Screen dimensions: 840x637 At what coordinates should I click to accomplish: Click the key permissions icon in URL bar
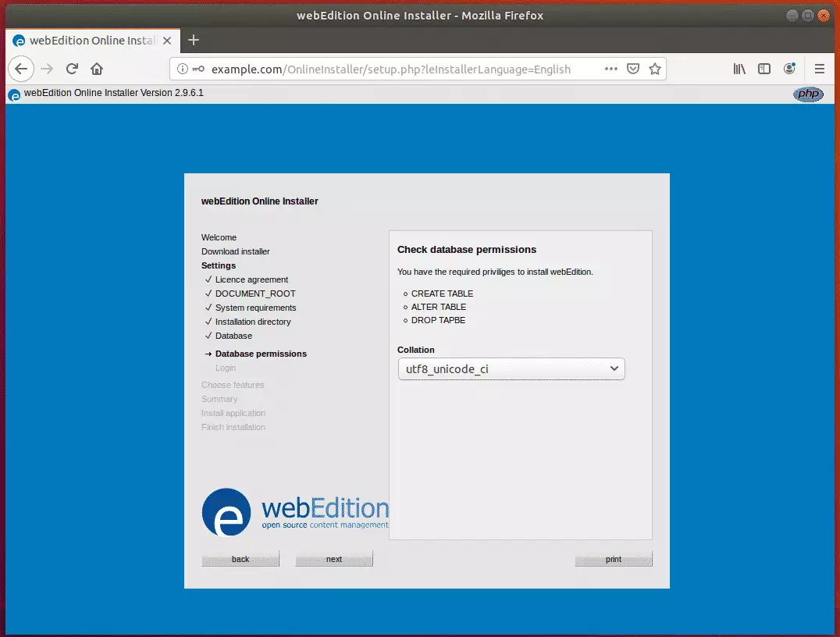[x=199, y=69]
